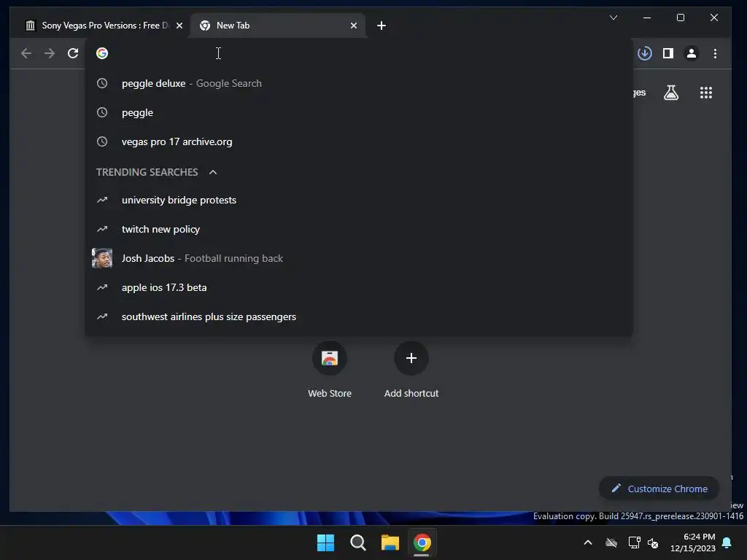747x560 pixels.
Task: Show hidden system tray icons
Action: (x=588, y=542)
